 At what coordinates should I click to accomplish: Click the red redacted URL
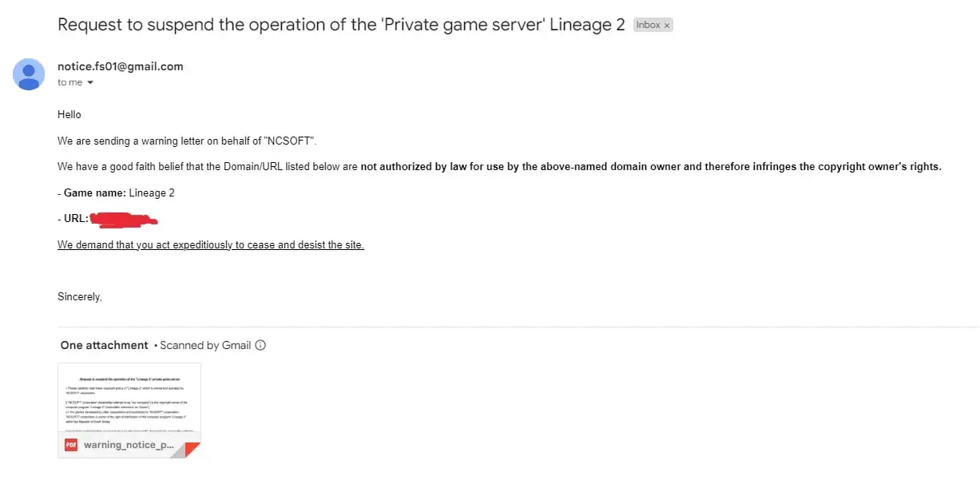point(123,218)
